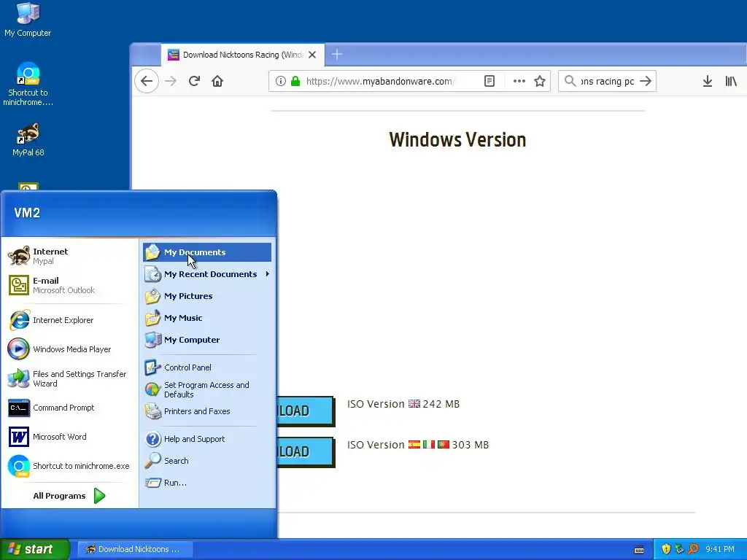The width and height of the screenshot is (747, 560).
Task: Click the orange magnifier tray icon
Action: [693, 549]
